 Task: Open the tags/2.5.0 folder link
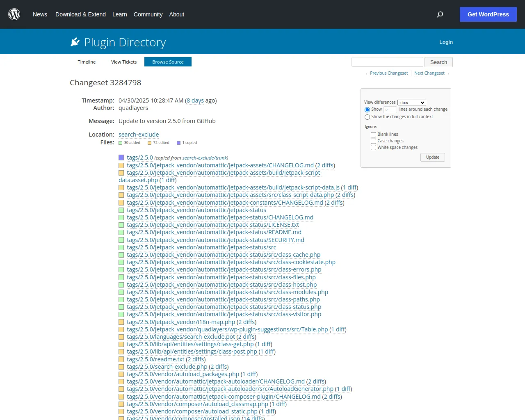(140, 157)
